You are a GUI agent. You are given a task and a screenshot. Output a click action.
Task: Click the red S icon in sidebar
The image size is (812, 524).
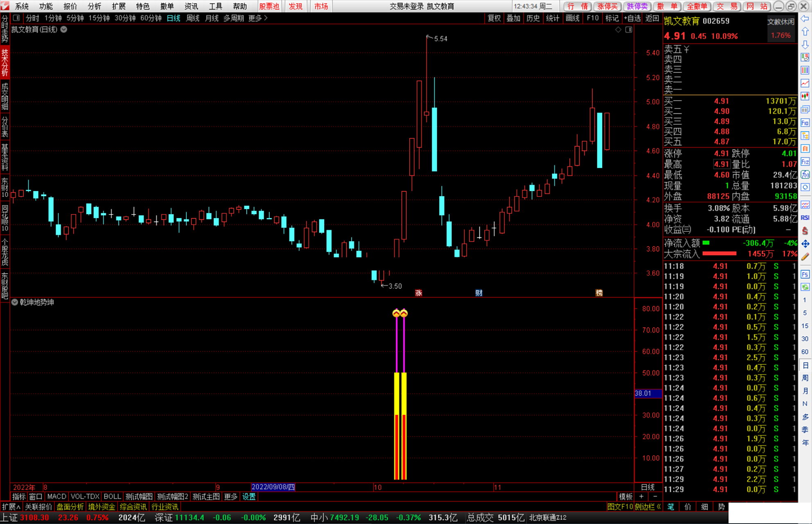(805, 231)
